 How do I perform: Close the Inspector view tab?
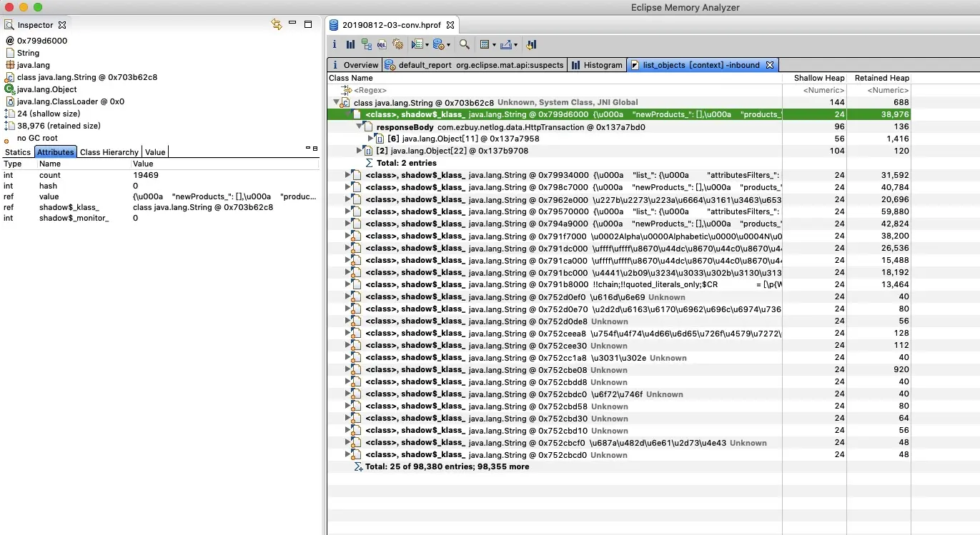click(62, 25)
